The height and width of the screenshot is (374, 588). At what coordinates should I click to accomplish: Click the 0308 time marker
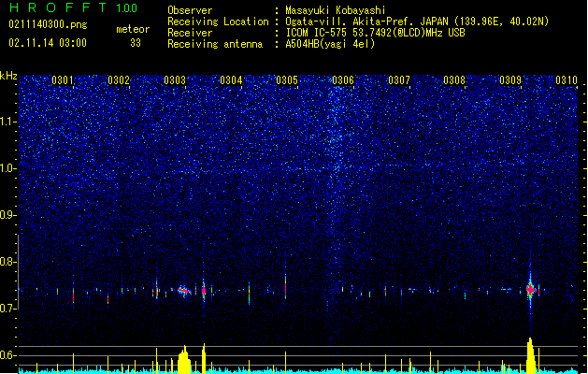[x=454, y=80]
